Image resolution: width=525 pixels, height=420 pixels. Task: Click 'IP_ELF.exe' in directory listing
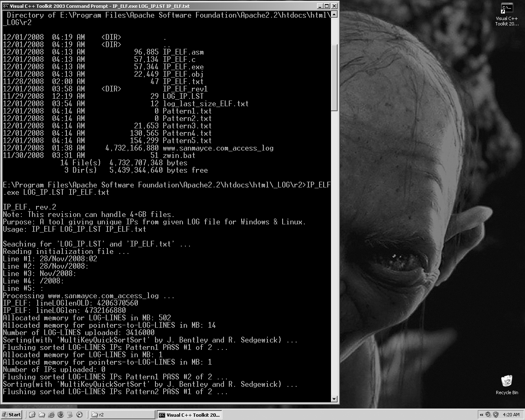pos(183,67)
